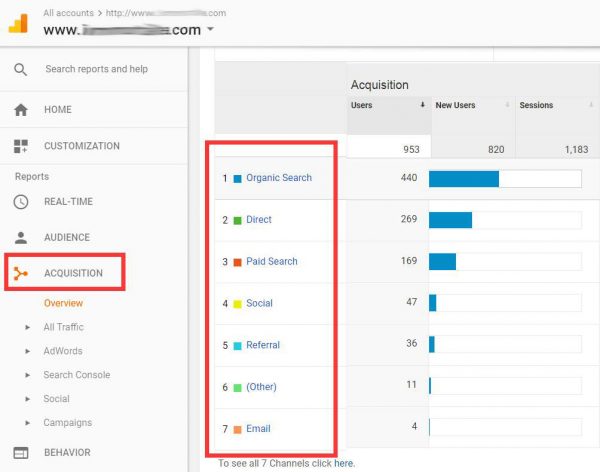Click the Google Analytics logo icon
Screen dimensions: 600x472
click(x=19, y=23)
